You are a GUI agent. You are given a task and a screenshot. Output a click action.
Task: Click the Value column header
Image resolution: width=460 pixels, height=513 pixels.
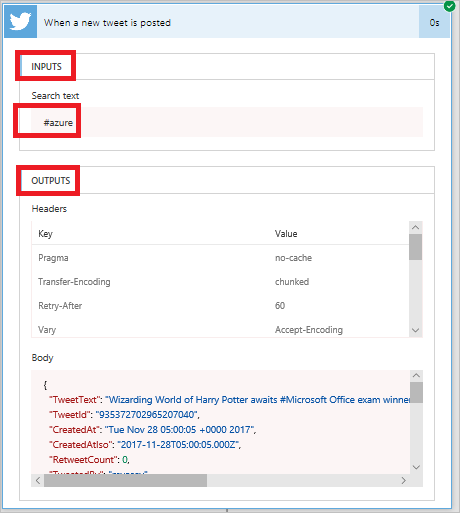286,234
